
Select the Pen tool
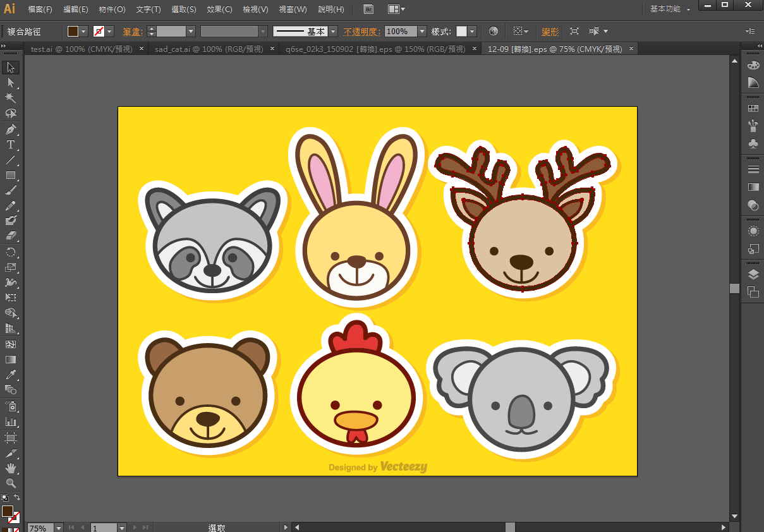tap(11, 130)
